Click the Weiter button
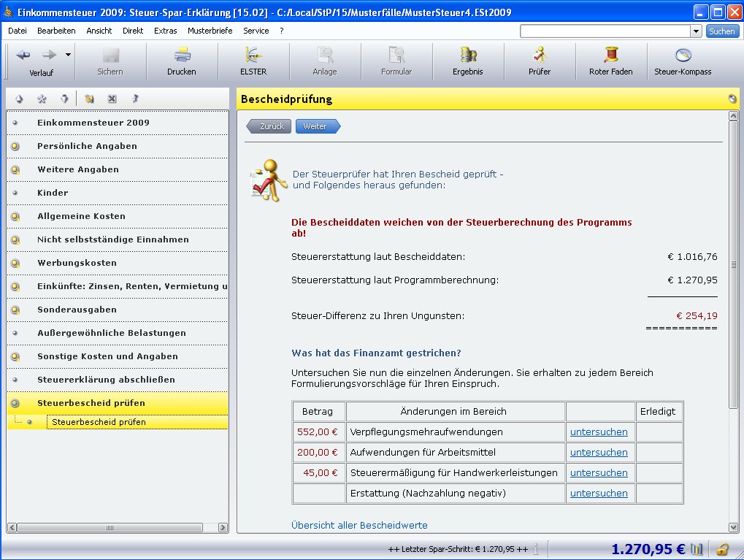The image size is (744, 560). point(317,126)
